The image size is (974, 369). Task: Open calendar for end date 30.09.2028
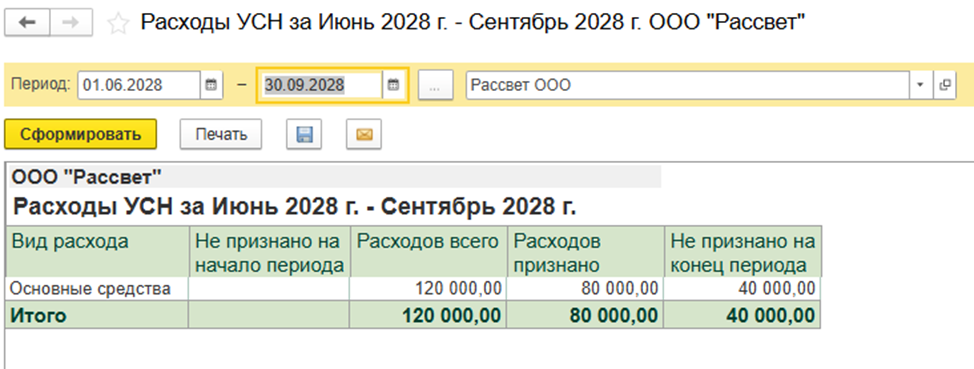[x=393, y=85]
